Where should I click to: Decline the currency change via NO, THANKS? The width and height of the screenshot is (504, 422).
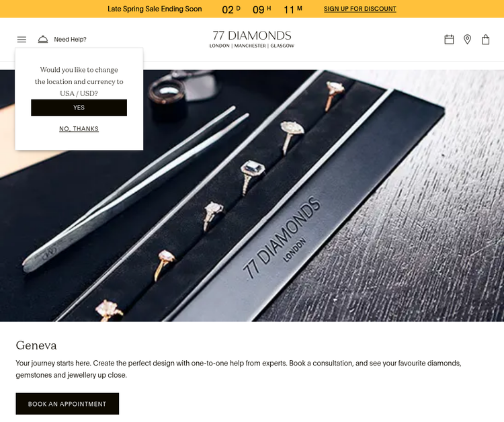tap(79, 129)
